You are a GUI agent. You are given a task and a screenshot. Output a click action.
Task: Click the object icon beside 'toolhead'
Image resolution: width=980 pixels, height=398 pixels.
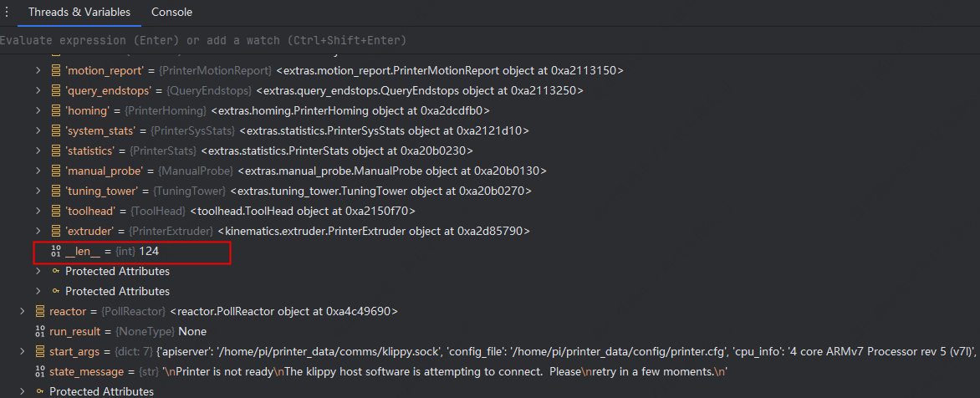click(56, 211)
